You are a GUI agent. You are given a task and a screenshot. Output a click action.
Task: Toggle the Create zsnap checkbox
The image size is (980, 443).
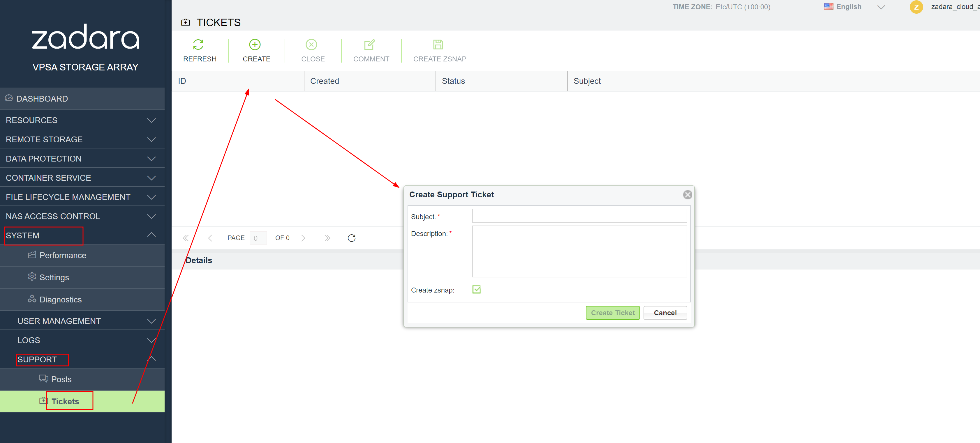(x=476, y=289)
